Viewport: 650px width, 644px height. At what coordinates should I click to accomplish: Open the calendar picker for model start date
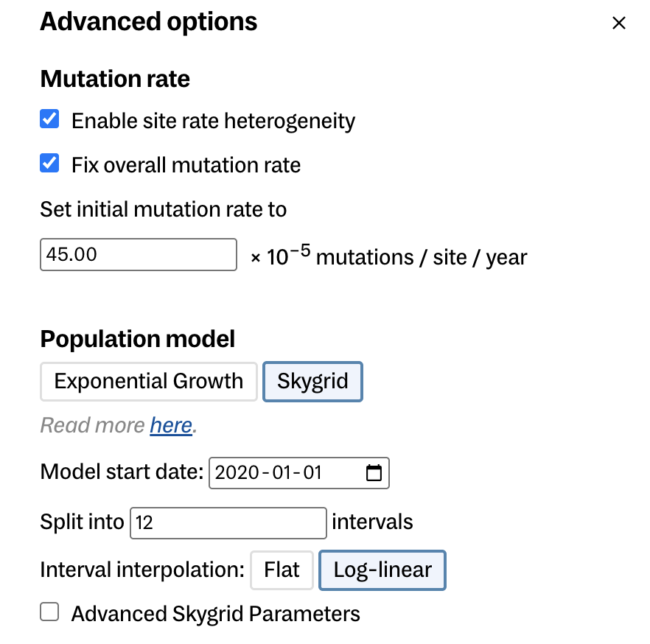374,473
